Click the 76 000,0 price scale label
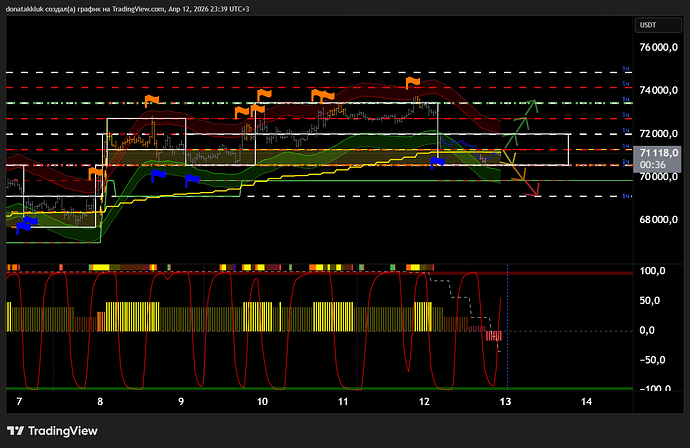Screen dimensions: 690x448 (x=658, y=48)
